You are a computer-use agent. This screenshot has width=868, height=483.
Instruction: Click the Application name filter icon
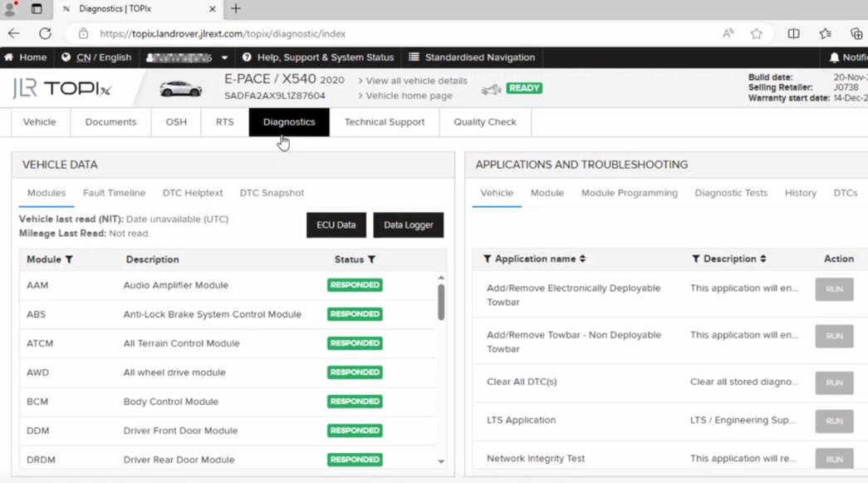tap(487, 259)
